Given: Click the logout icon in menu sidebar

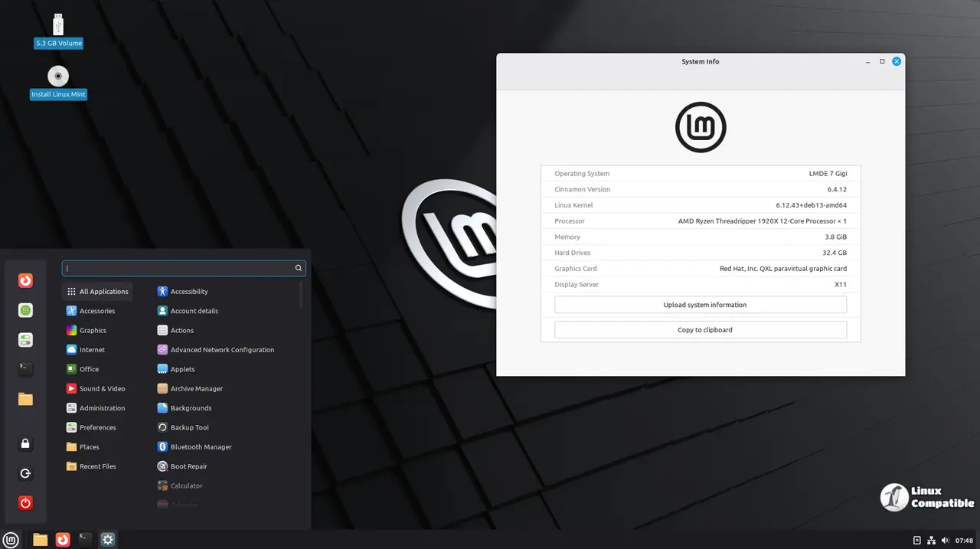Looking at the screenshot, I should point(25,474).
